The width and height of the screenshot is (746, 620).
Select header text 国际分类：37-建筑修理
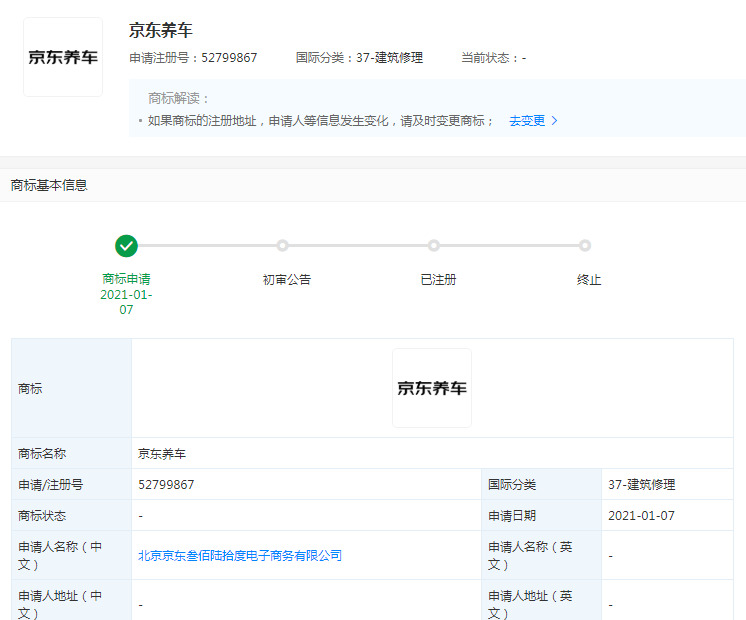[x=359, y=58]
